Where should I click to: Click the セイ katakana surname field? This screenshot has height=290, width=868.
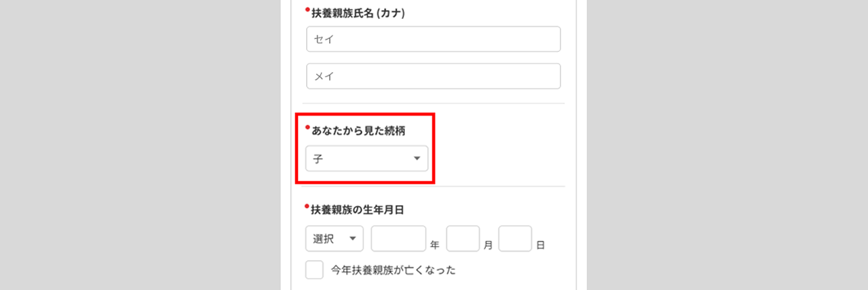tap(433, 39)
